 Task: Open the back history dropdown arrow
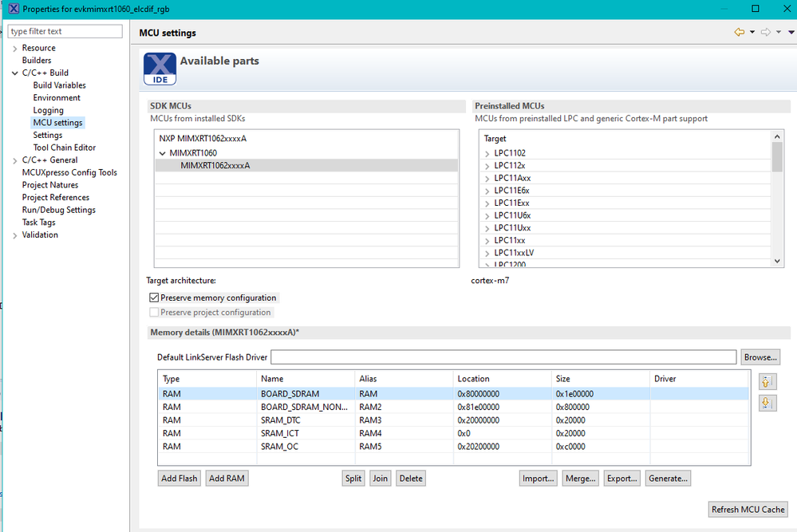752,32
